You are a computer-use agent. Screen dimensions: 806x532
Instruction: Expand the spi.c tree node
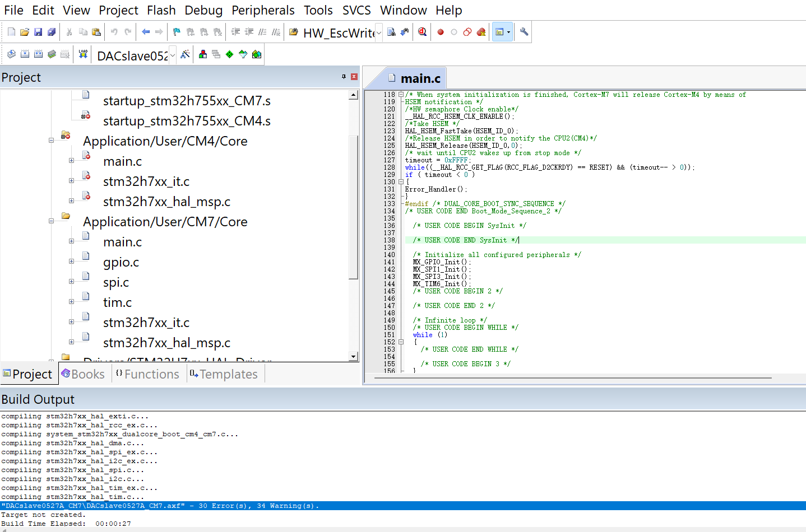[71, 282]
